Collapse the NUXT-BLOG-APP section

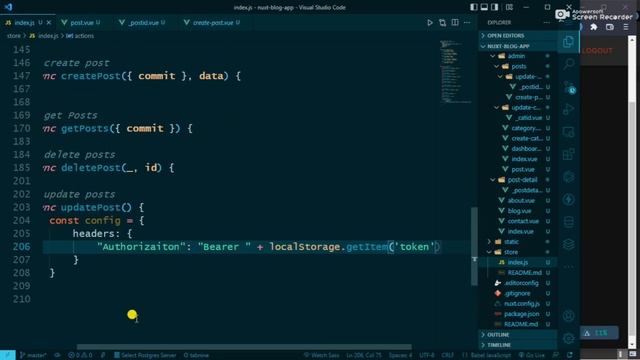(518, 46)
